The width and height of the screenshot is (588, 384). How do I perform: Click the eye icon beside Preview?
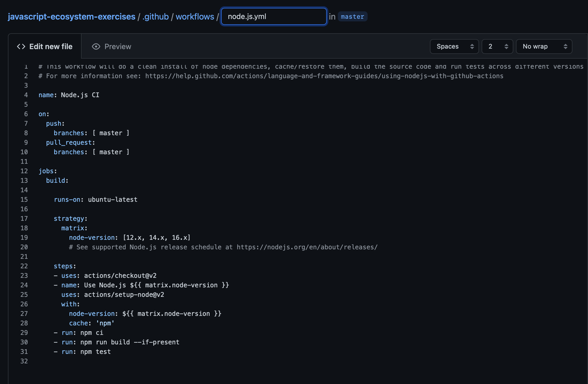(x=96, y=46)
